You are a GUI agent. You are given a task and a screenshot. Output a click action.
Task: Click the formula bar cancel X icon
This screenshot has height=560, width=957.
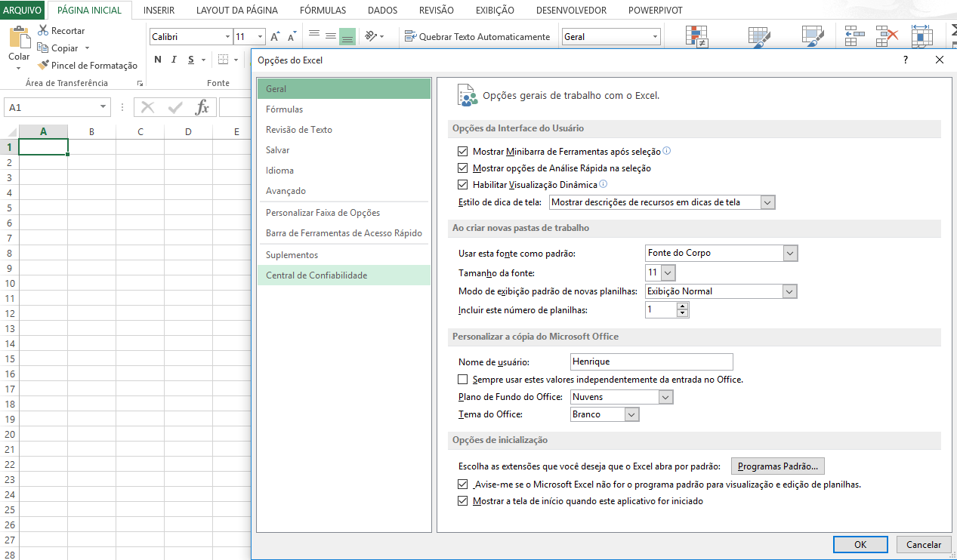[x=148, y=107]
